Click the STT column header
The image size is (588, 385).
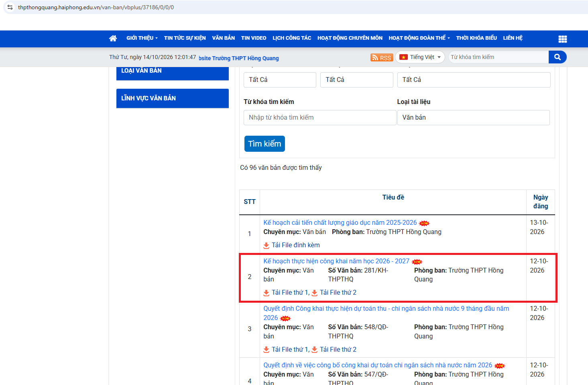click(x=250, y=202)
